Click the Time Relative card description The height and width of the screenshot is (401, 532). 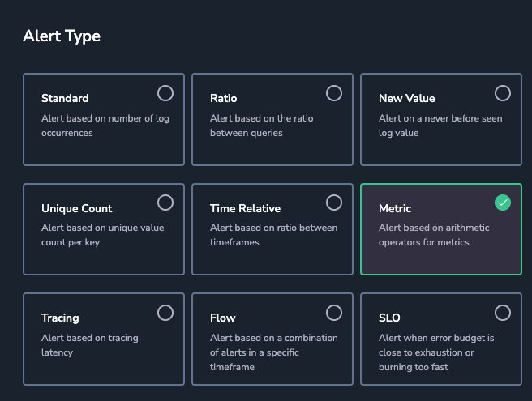pyautogui.click(x=273, y=235)
